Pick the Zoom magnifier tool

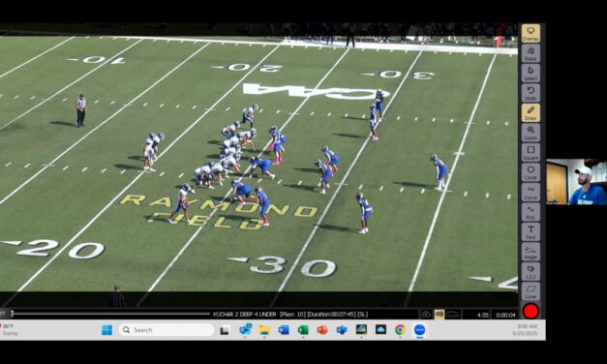(531, 133)
